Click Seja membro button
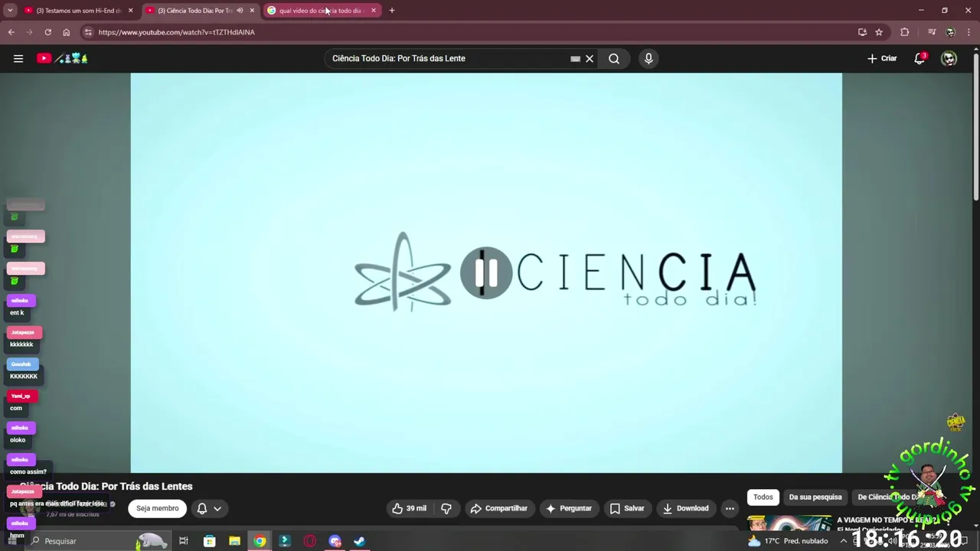Image resolution: width=980 pixels, height=551 pixels. 157,508
